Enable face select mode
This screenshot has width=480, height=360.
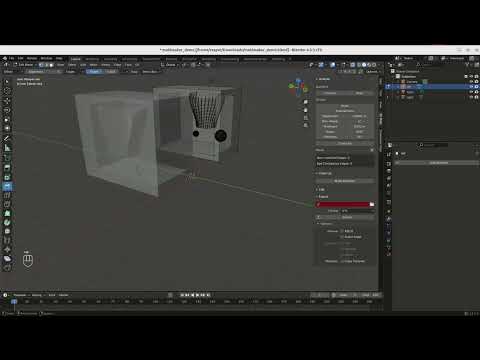pos(51,65)
